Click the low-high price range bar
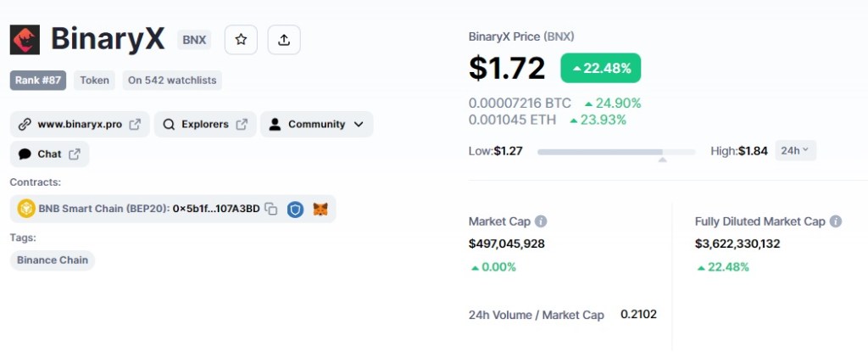This screenshot has width=868, height=358. [x=616, y=151]
